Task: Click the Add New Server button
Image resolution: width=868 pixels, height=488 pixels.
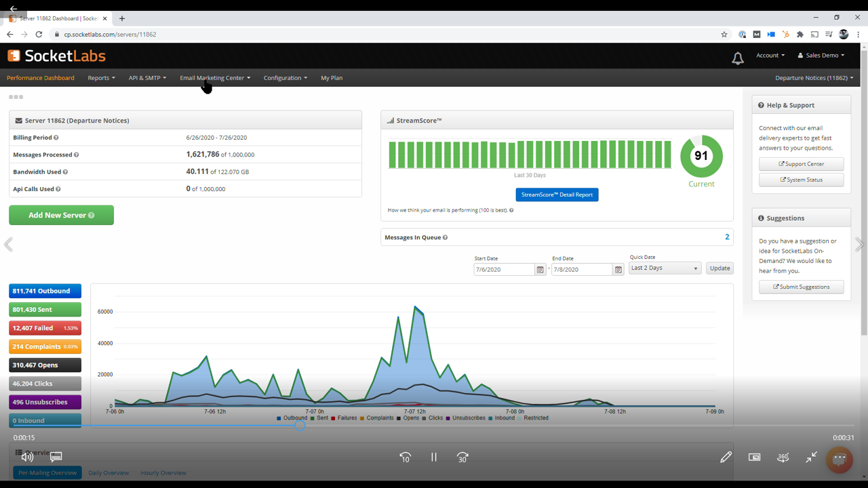Action: [x=61, y=215]
